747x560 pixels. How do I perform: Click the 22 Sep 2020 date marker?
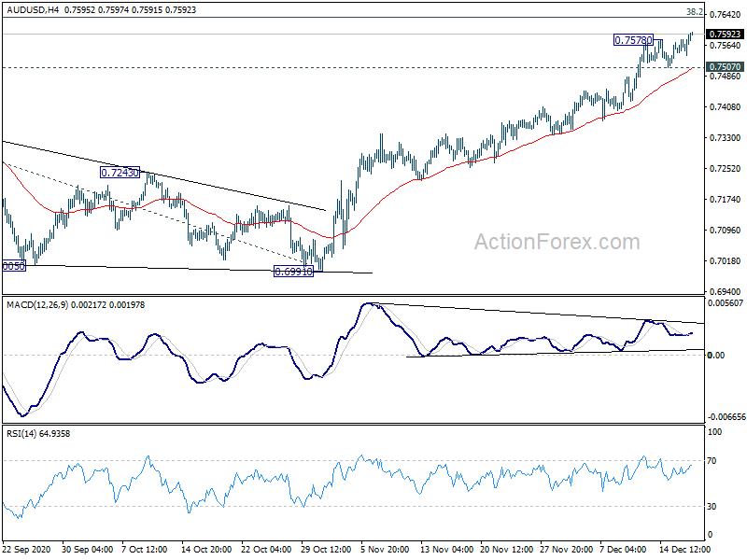pyautogui.click(x=27, y=549)
